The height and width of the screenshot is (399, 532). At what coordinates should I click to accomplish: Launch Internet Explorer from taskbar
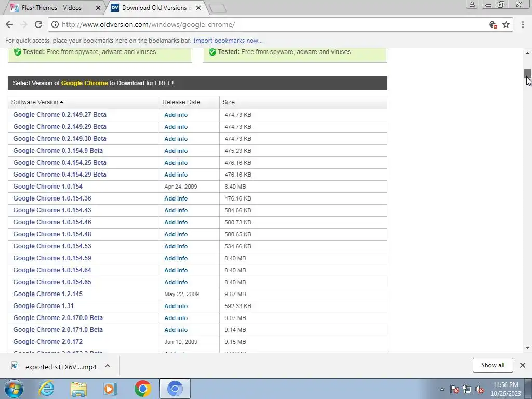(46, 389)
